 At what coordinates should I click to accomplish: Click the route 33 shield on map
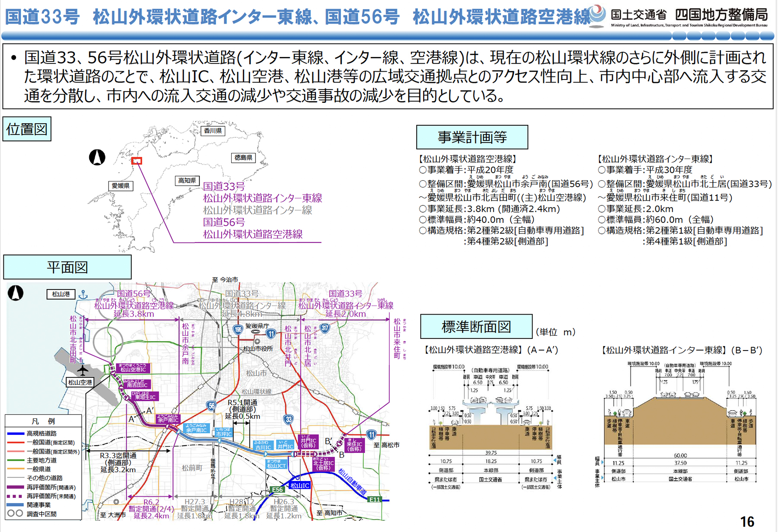coord(289,419)
